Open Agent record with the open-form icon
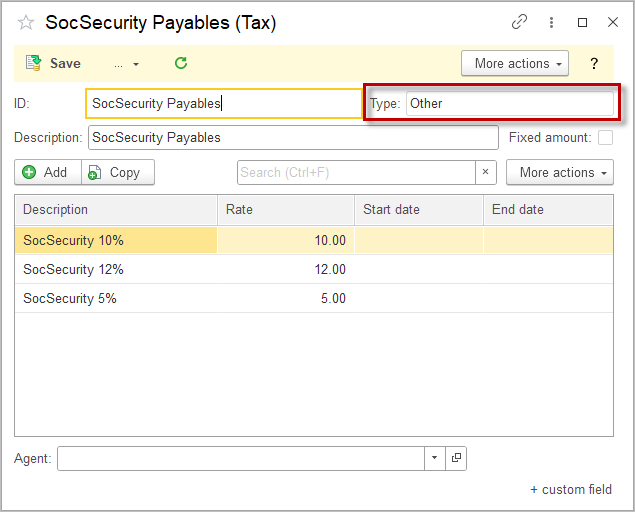The height and width of the screenshot is (512, 635). pos(456,458)
